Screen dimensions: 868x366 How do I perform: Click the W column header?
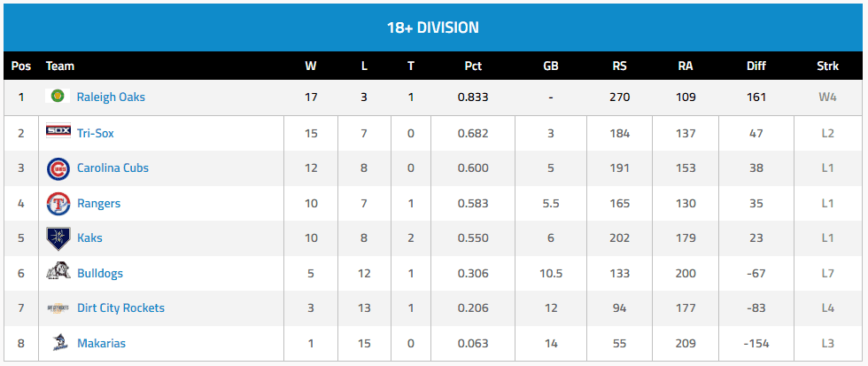coord(310,66)
